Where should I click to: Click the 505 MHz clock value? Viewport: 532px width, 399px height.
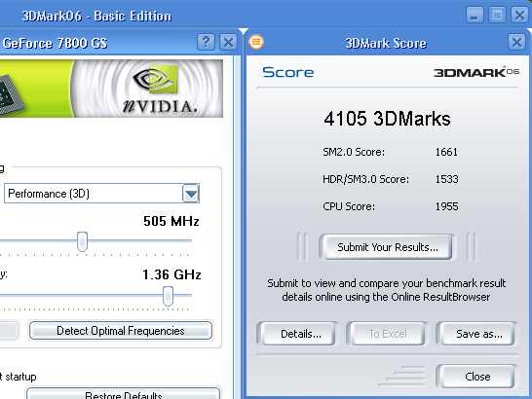(x=171, y=221)
